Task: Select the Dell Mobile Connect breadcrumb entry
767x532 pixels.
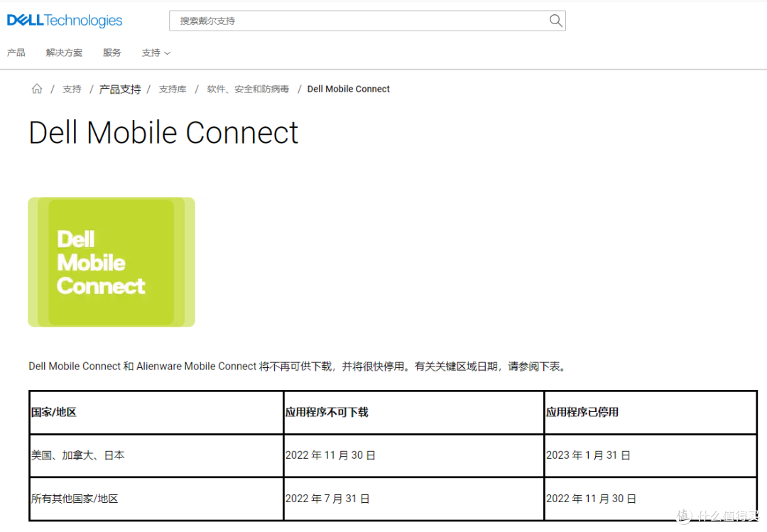Action: tap(348, 89)
